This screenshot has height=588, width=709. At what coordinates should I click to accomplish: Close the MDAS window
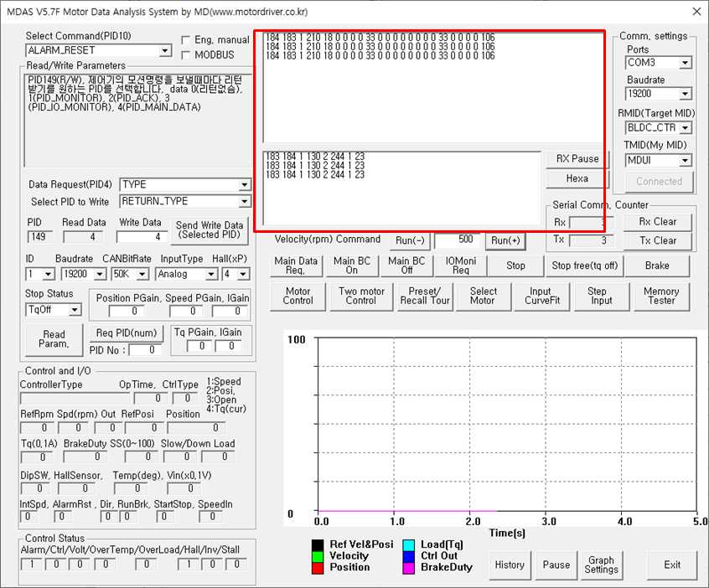[x=696, y=11]
